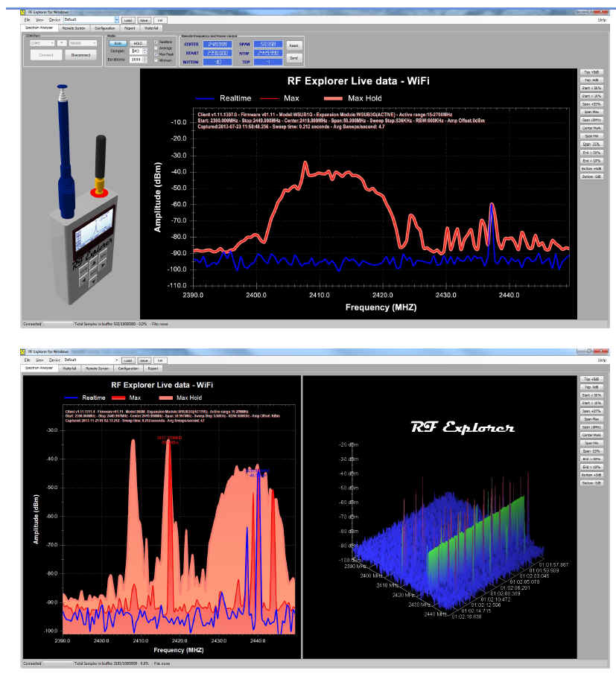This screenshot has width=616, height=679.
Task: Switch to the Remote Screen tab in the upper window
Action: pos(74,28)
